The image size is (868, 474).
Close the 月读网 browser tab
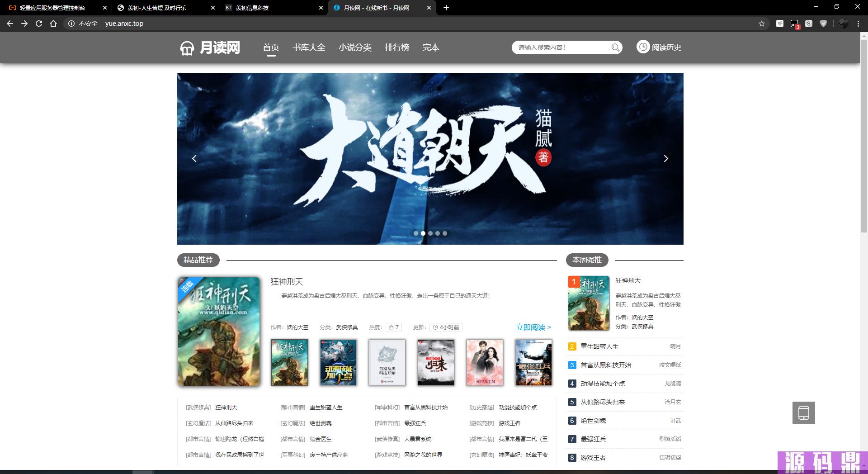point(429,8)
